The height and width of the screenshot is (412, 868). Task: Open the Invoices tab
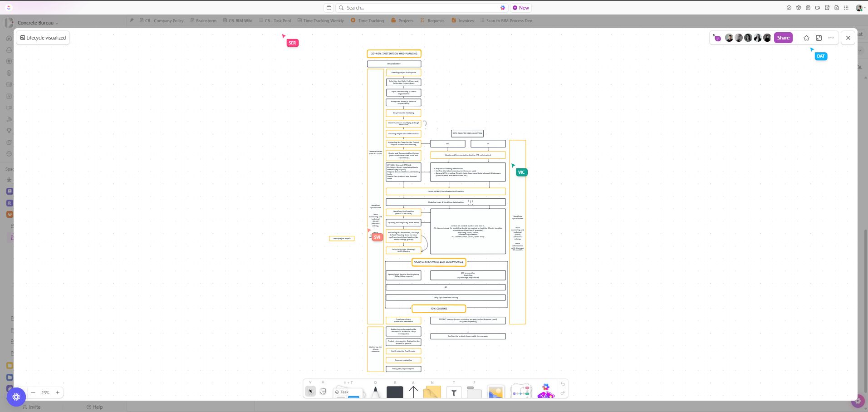(463, 20)
